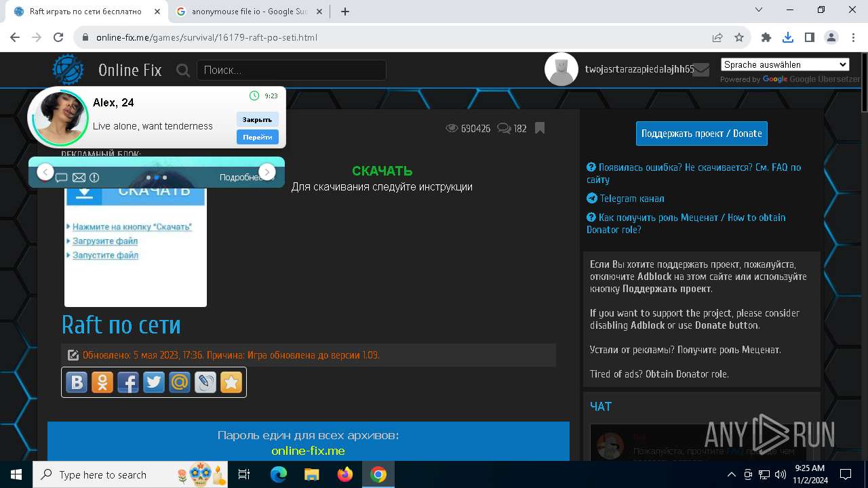The height and width of the screenshot is (488, 868).
Task: Click the ad popup info icon
Action: click(x=94, y=178)
